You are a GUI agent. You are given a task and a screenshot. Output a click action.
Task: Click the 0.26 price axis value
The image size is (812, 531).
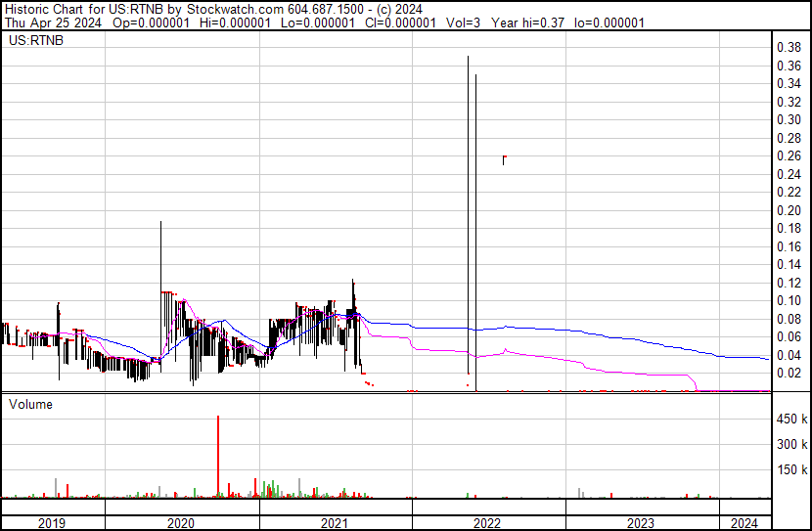click(789, 155)
